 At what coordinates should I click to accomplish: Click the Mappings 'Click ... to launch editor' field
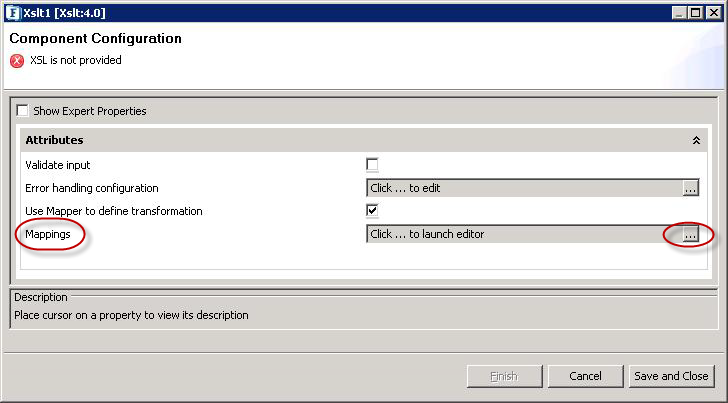(525, 234)
